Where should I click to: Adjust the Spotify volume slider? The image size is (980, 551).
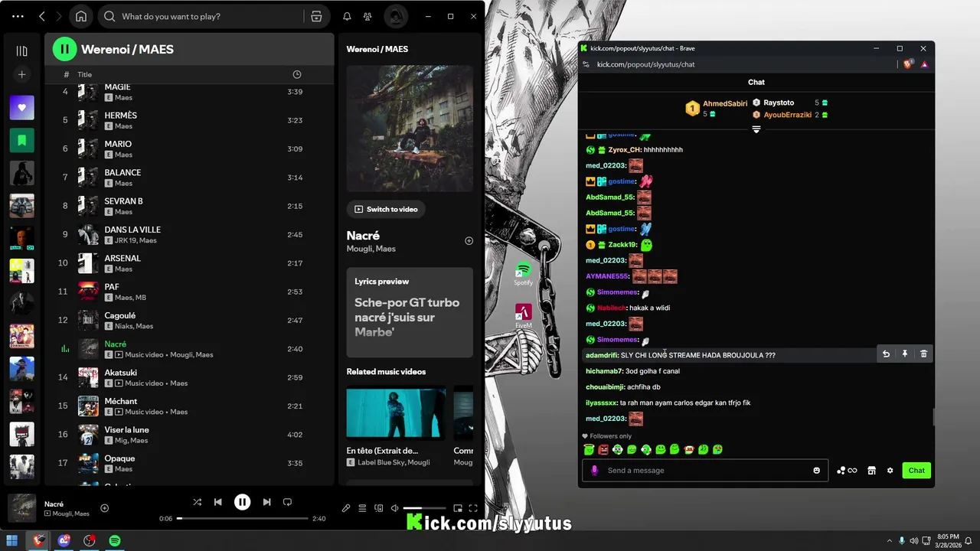424,508
